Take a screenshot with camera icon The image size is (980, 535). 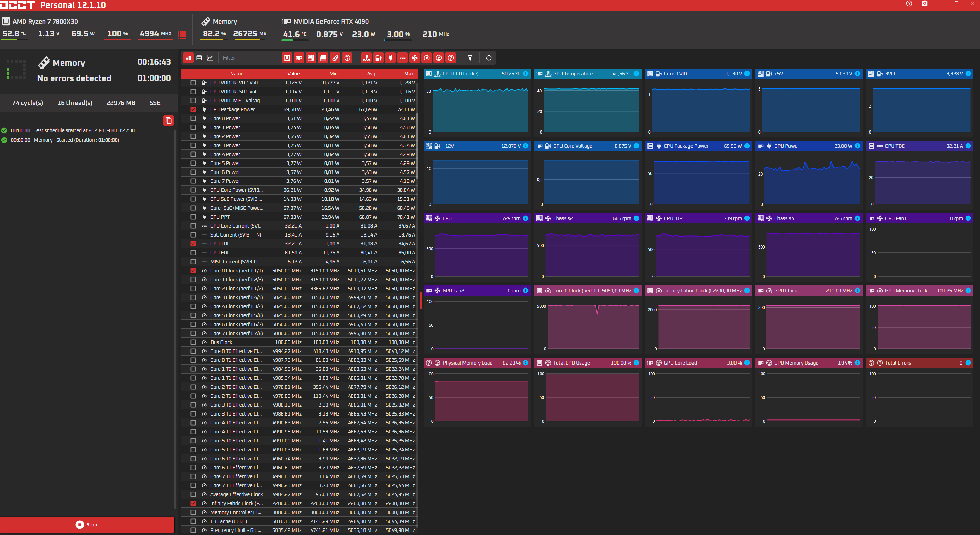point(924,4)
